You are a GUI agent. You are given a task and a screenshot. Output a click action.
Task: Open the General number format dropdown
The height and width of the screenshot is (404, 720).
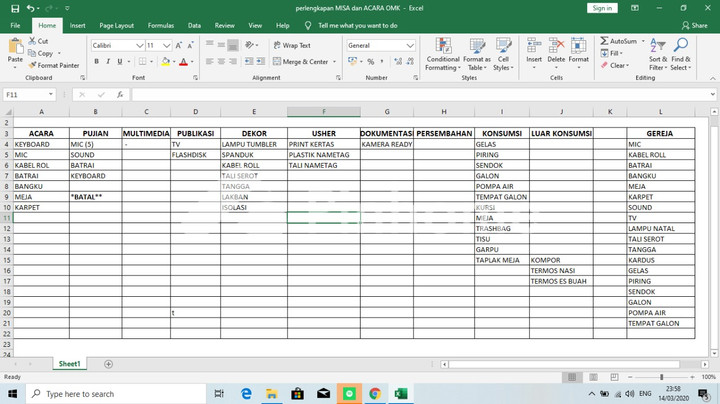(x=411, y=45)
